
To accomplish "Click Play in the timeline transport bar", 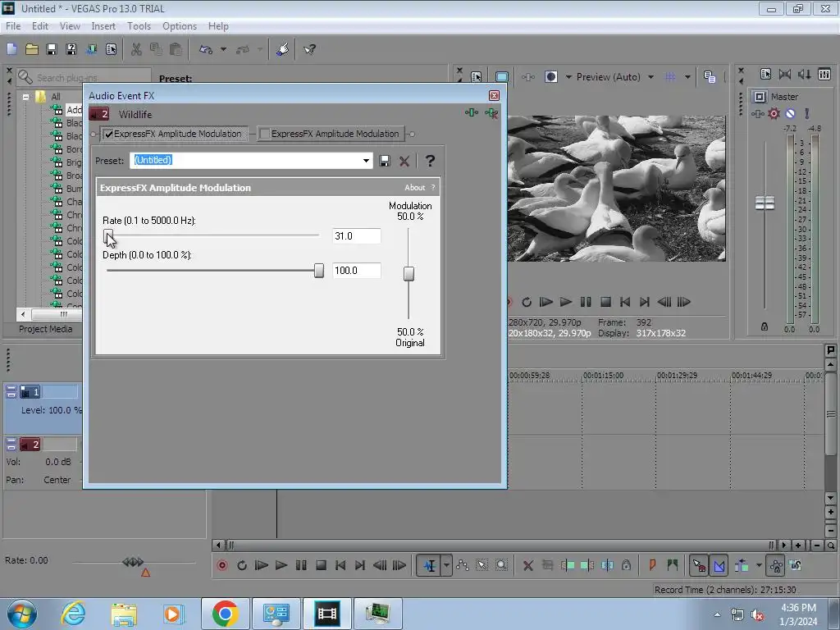I will [281, 565].
